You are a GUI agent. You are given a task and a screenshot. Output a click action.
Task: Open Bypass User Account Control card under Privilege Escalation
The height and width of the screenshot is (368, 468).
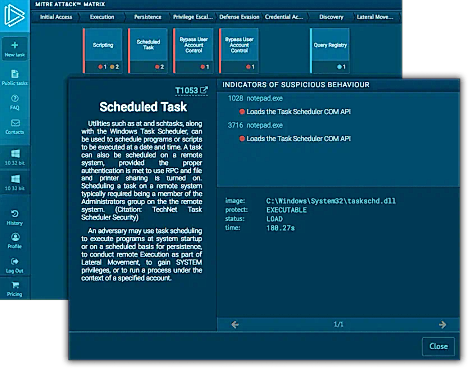[194, 50]
